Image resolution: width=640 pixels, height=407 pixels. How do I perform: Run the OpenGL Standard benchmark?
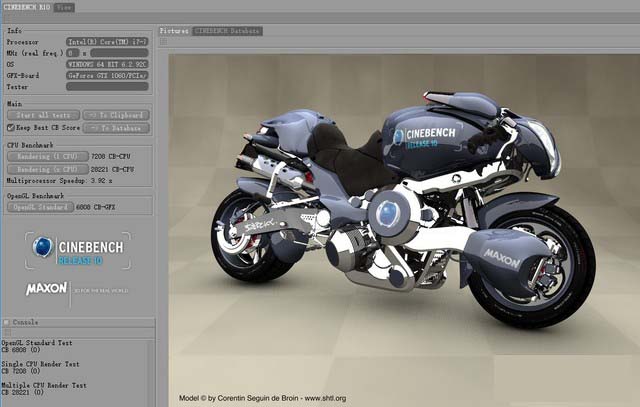click(40, 207)
